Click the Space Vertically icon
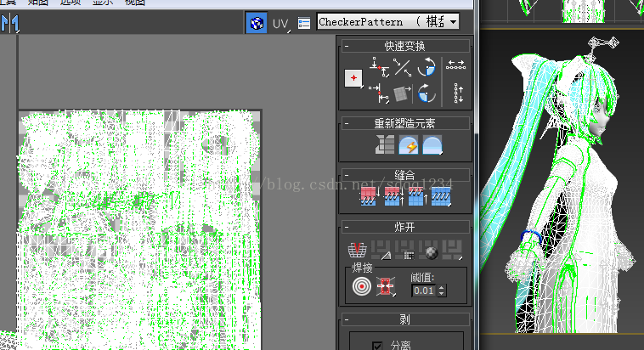644x350 pixels. click(x=458, y=93)
